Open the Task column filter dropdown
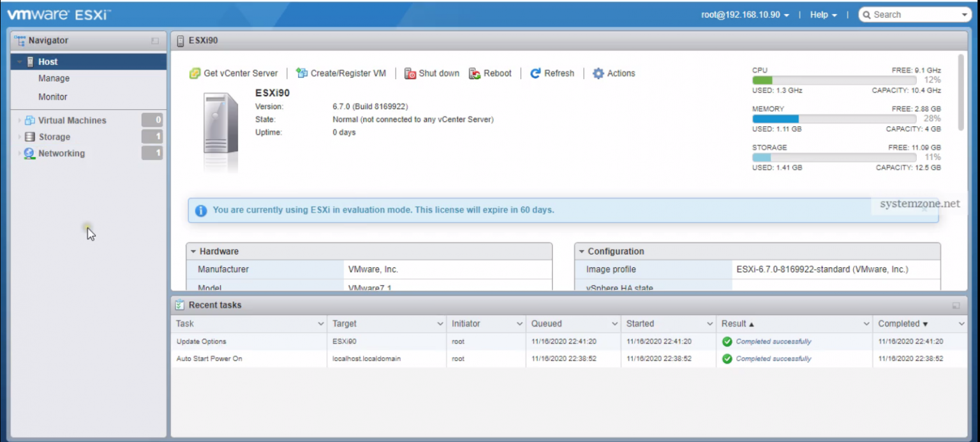This screenshot has width=980, height=442. pos(320,323)
